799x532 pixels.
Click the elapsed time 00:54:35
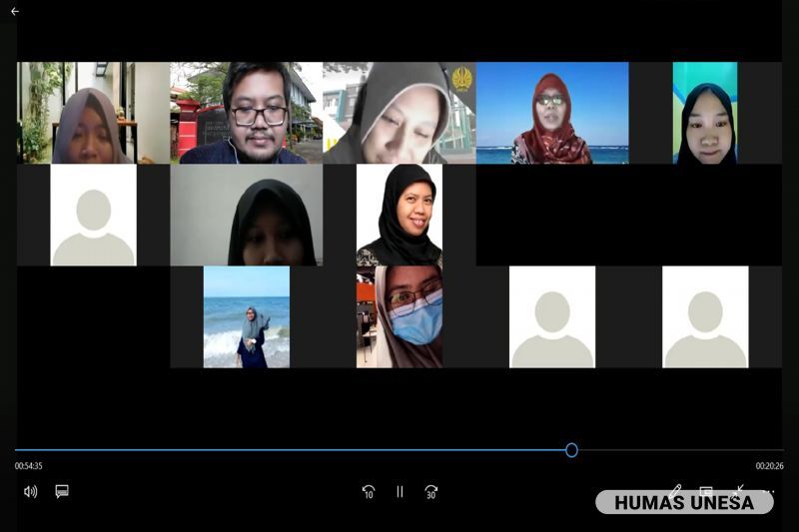pyautogui.click(x=29, y=466)
